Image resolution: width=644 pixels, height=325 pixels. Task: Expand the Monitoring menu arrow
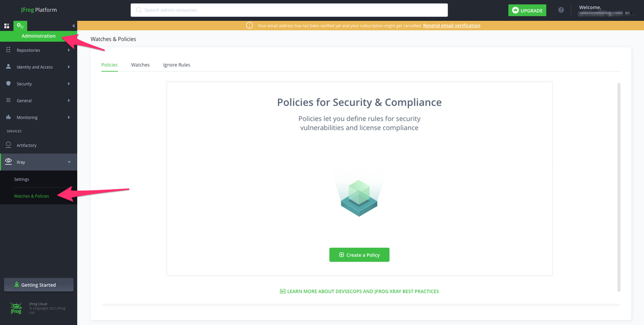coord(69,117)
